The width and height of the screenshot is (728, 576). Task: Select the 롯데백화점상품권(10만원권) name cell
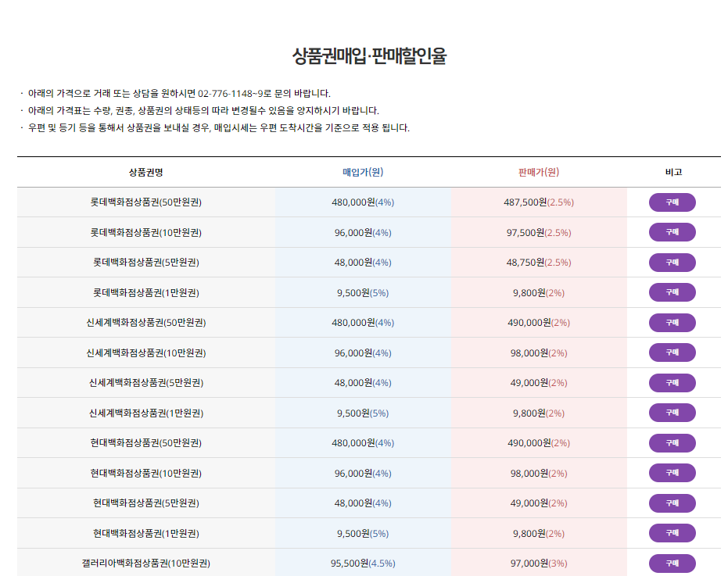click(x=145, y=233)
